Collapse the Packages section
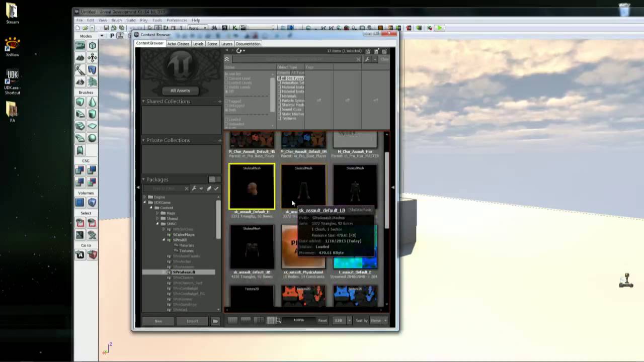The height and width of the screenshot is (362, 644). point(143,179)
